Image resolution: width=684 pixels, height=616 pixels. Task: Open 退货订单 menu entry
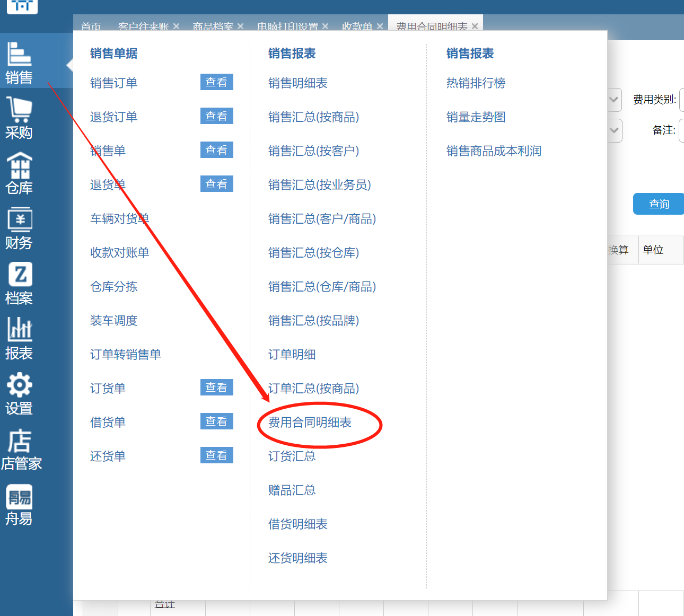(x=114, y=117)
